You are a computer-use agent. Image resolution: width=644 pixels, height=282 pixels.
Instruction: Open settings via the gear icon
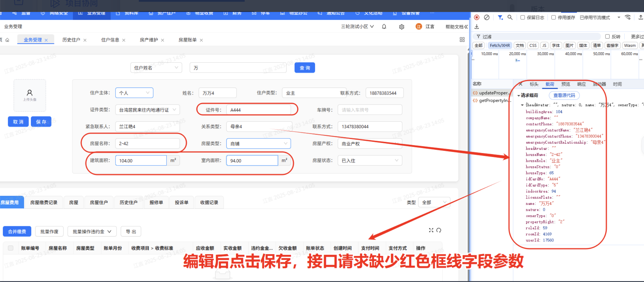click(402, 27)
